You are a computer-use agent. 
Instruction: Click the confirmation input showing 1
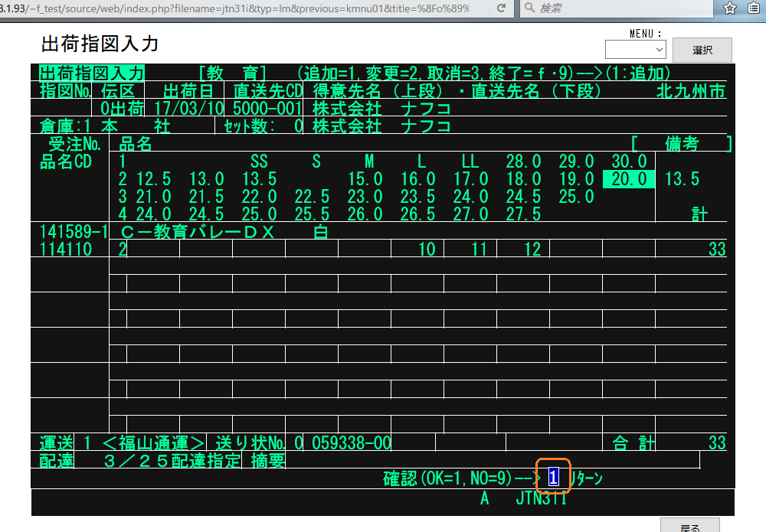point(554,478)
